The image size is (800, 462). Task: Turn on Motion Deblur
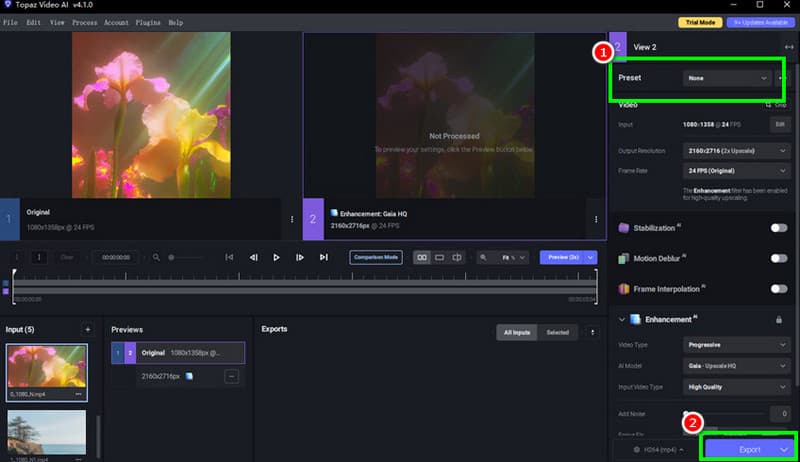pos(778,258)
